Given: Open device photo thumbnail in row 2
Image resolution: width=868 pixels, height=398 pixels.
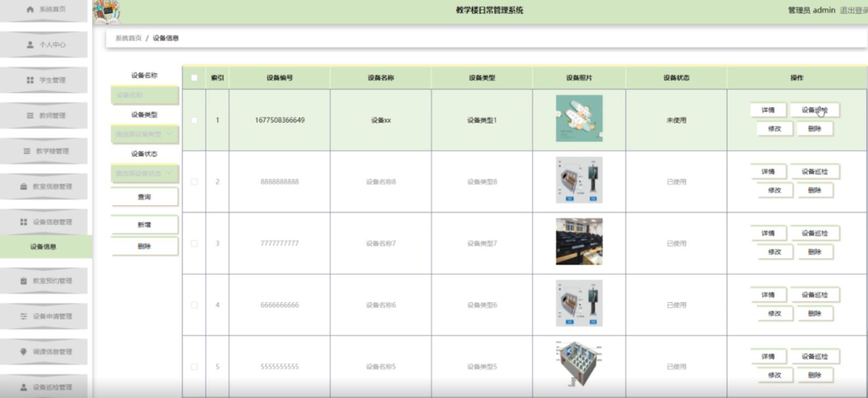Looking at the screenshot, I should pyautogui.click(x=579, y=180).
